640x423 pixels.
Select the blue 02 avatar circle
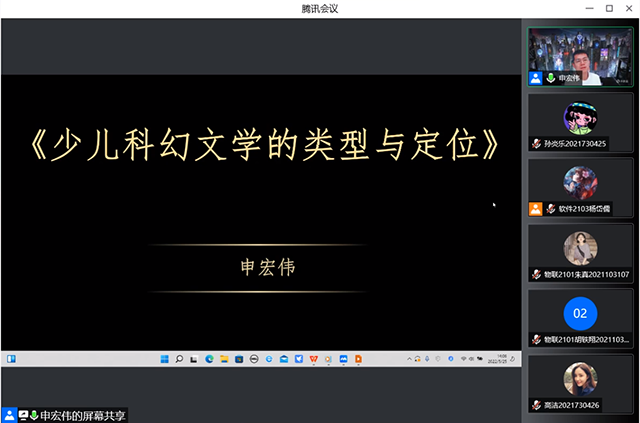(580, 314)
